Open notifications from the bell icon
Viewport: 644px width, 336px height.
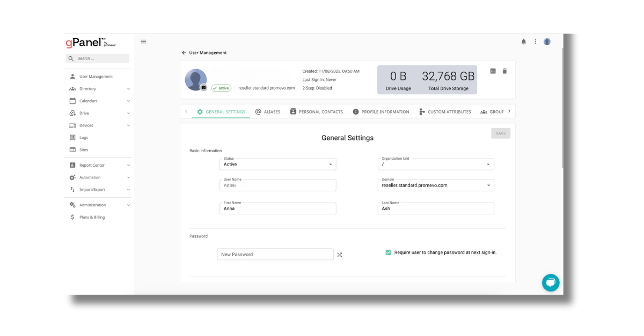pyautogui.click(x=523, y=41)
